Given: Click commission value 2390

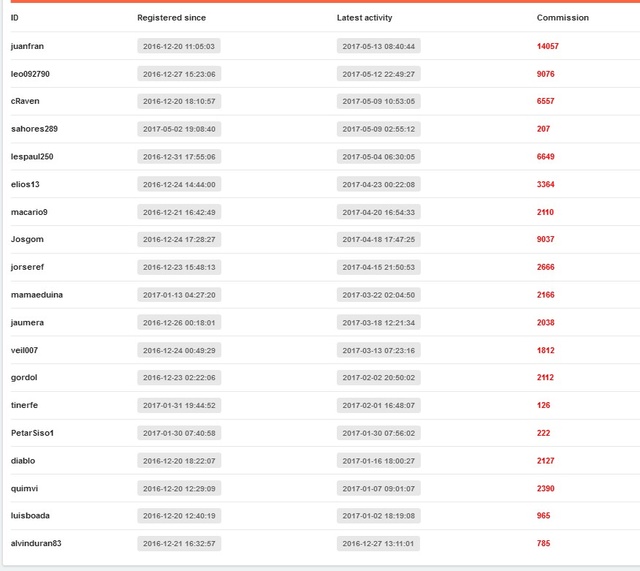Looking at the screenshot, I should (546, 489).
